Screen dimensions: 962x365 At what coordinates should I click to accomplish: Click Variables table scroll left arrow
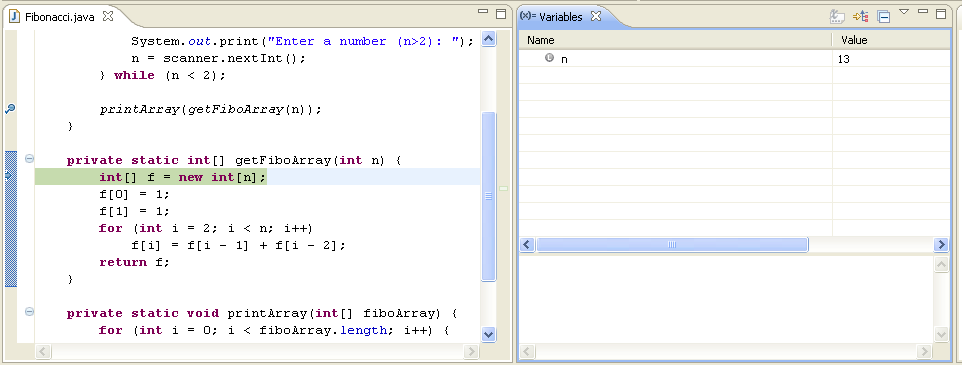[528, 245]
